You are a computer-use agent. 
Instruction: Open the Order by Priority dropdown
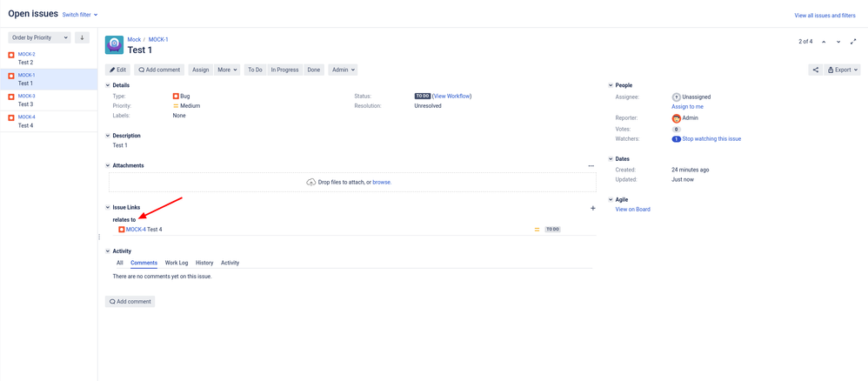pyautogui.click(x=39, y=37)
